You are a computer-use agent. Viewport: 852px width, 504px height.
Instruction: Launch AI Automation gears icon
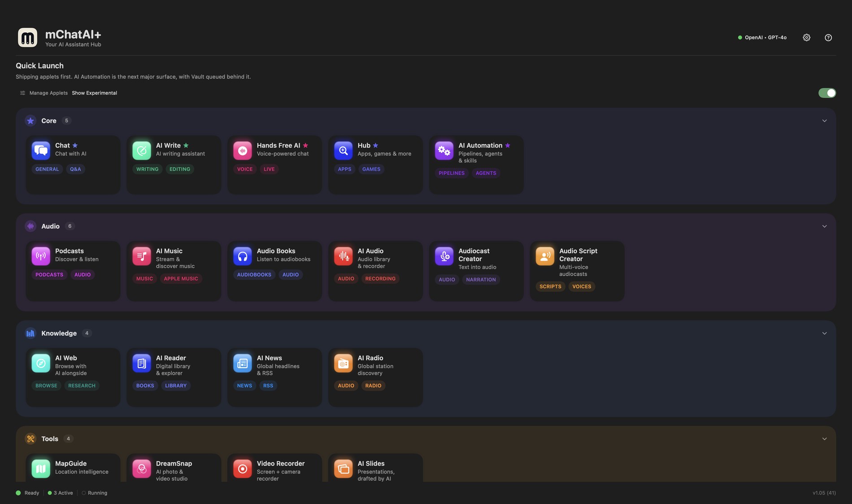444,150
